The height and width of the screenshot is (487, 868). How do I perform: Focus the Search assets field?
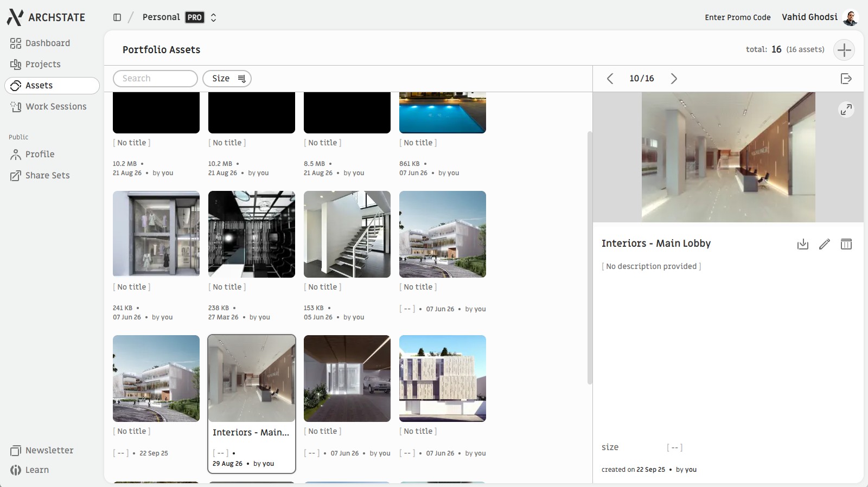[155, 79]
